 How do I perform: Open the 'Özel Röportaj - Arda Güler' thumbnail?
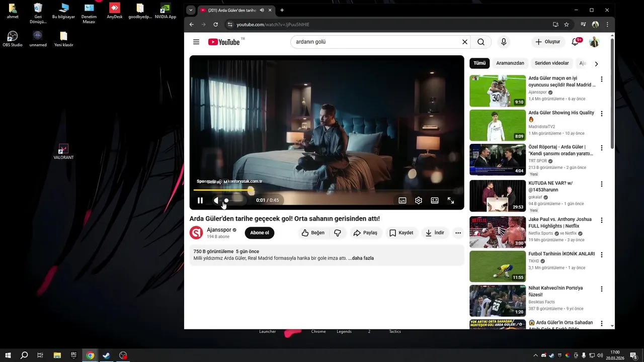click(498, 159)
